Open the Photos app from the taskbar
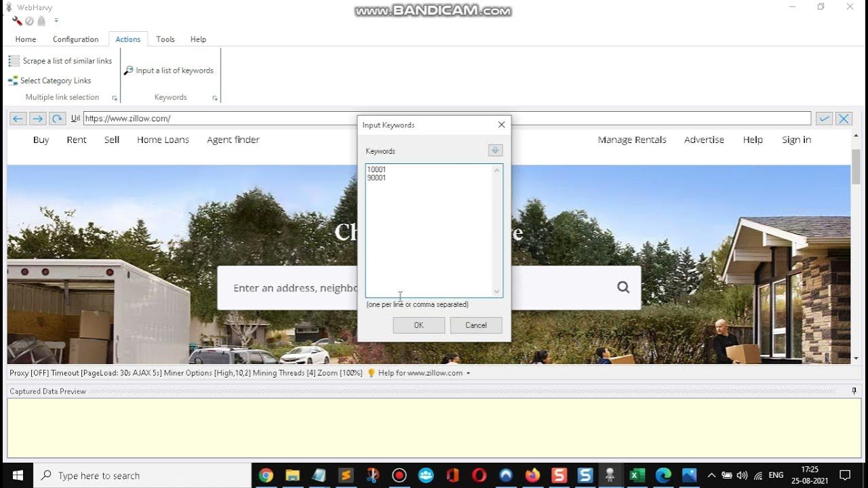Viewport: 868px width, 488px height. tap(690, 475)
